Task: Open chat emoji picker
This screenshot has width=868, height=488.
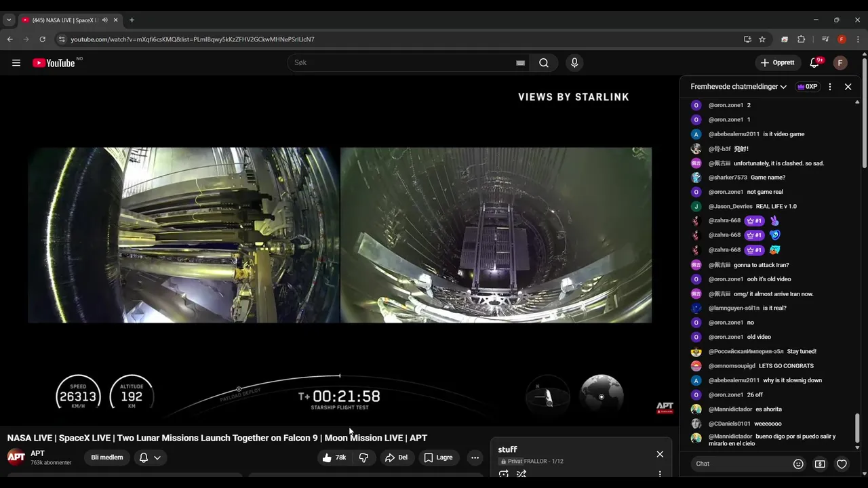Action: 798,464
